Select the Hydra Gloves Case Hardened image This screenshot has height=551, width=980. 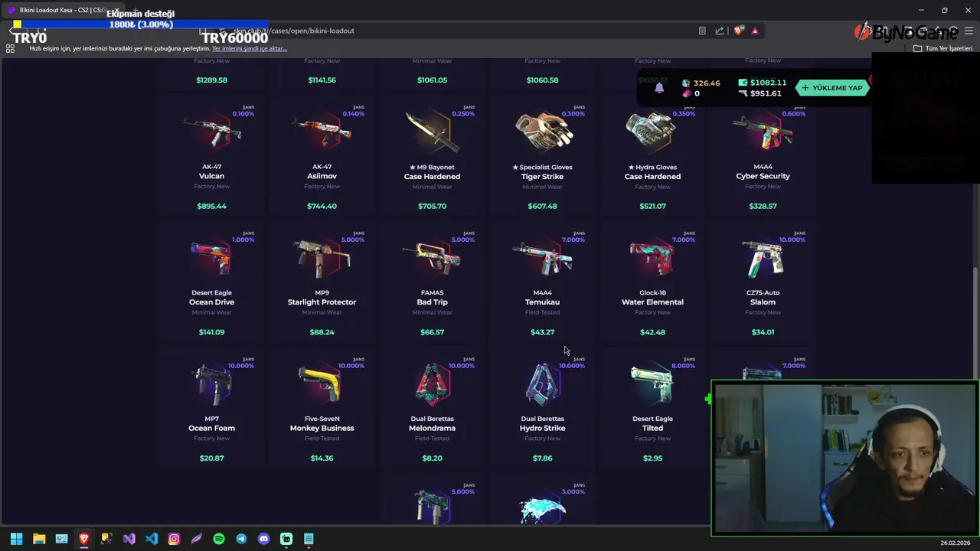pos(652,132)
